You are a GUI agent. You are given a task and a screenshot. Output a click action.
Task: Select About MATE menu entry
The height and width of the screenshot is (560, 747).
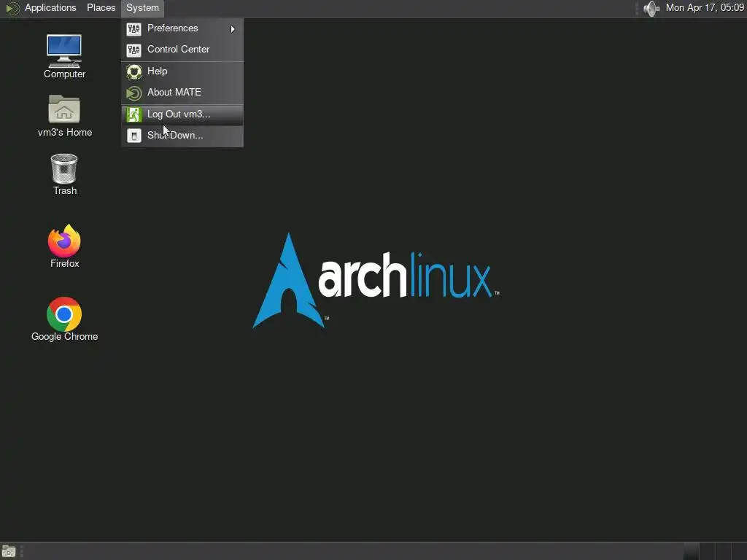tap(182, 93)
